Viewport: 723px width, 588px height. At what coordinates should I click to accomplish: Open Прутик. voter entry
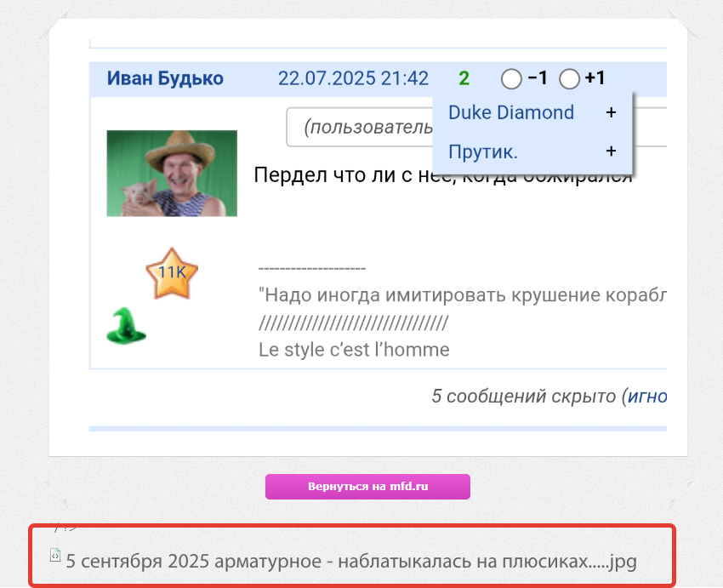point(483,151)
